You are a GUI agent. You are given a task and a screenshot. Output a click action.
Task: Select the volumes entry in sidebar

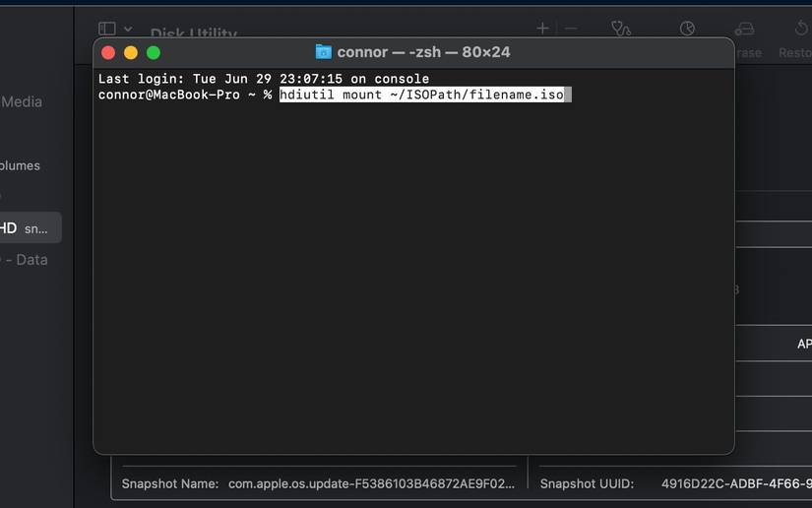coord(21,165)
